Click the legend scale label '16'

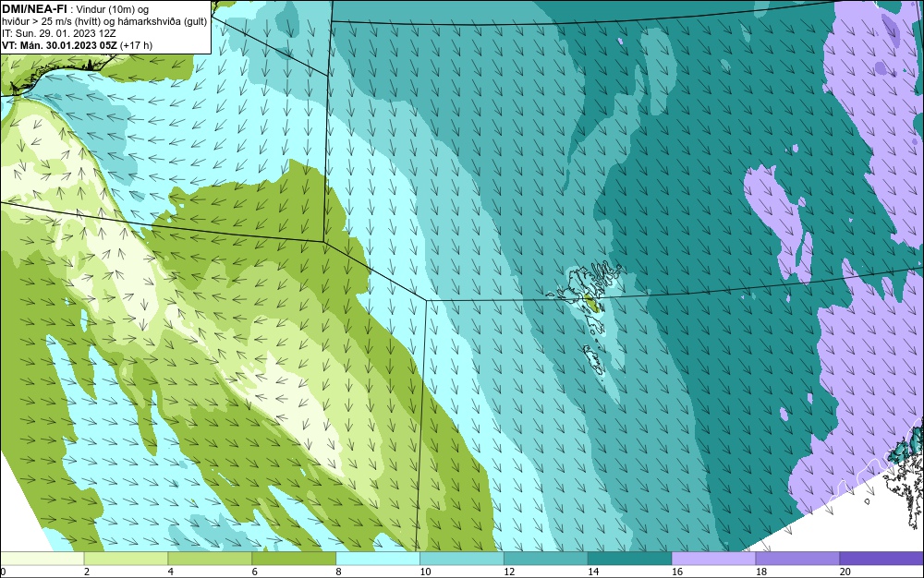coord(677,572)
